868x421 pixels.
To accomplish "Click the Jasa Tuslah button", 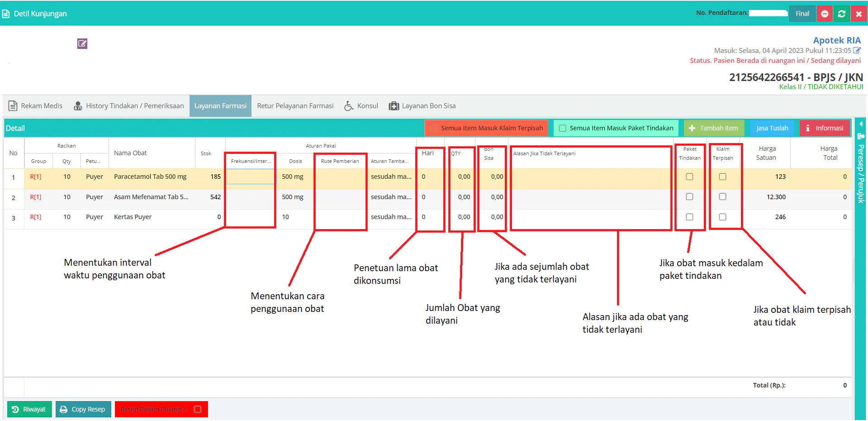I will 772,128.
